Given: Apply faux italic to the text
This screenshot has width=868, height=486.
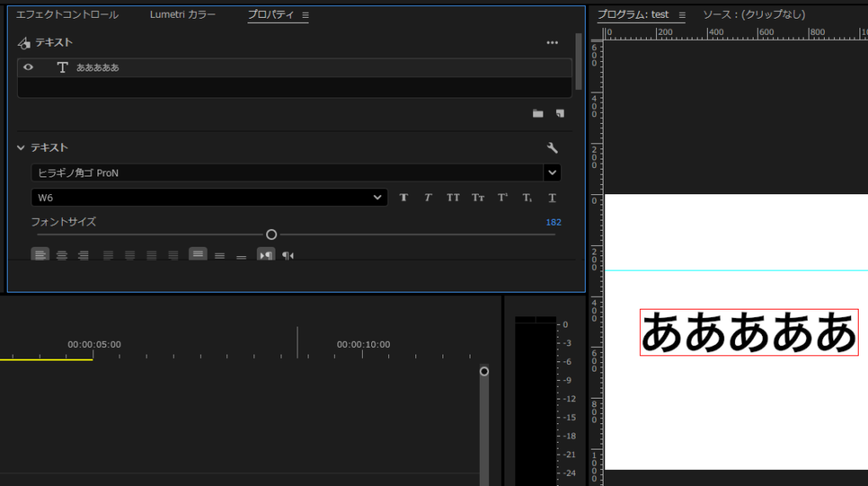Looking at the screenshot, I should click(x=428, y=198).
